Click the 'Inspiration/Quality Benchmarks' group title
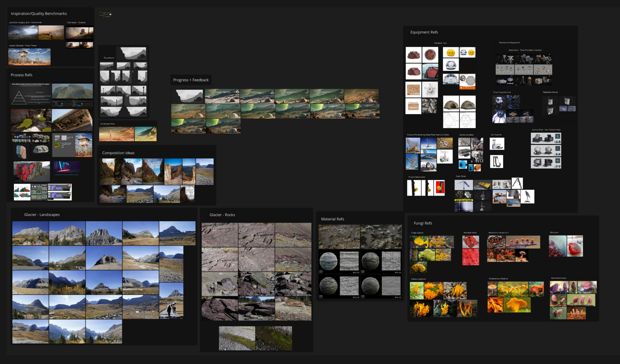Image resolution: width=620 pixels, height=364 pixels. tap(39, 14)
